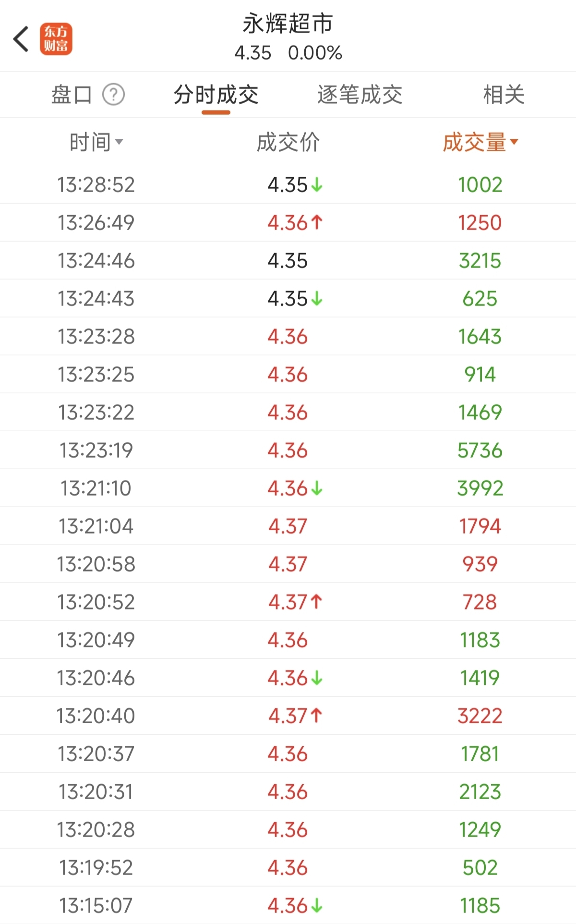Image resolution: width=576 pixels, height=924 pixels.
Task: Switch to the 逐笔成交 tab
Action: [x=360, y=95]
